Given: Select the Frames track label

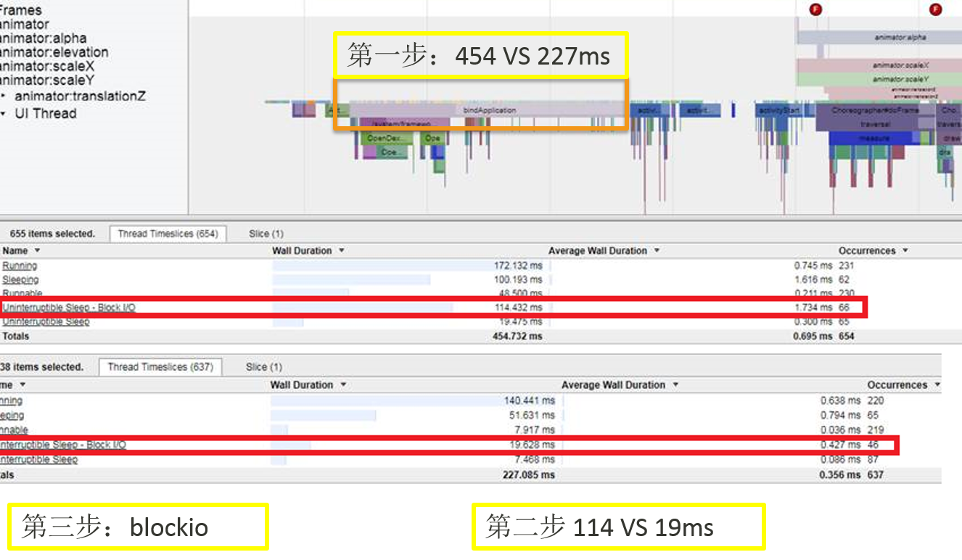Looking at the screenshot, I should 20,10.
